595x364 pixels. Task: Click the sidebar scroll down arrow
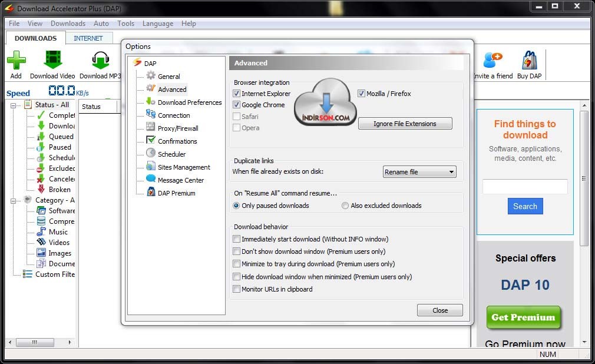(584, 342)
